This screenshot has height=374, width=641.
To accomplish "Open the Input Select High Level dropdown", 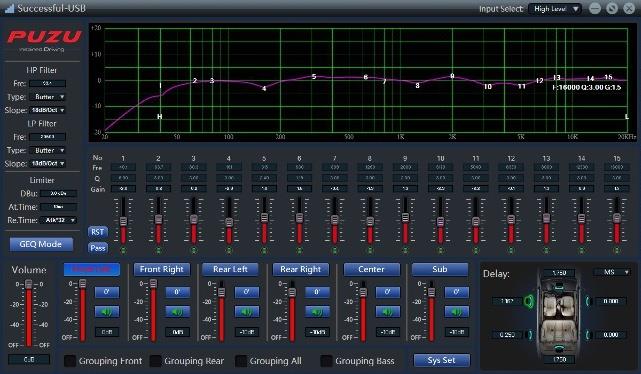I will point(555,9).
